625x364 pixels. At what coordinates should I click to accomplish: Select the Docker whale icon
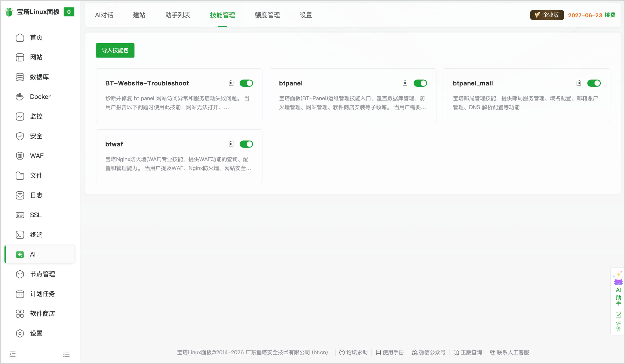pos(20,97)
